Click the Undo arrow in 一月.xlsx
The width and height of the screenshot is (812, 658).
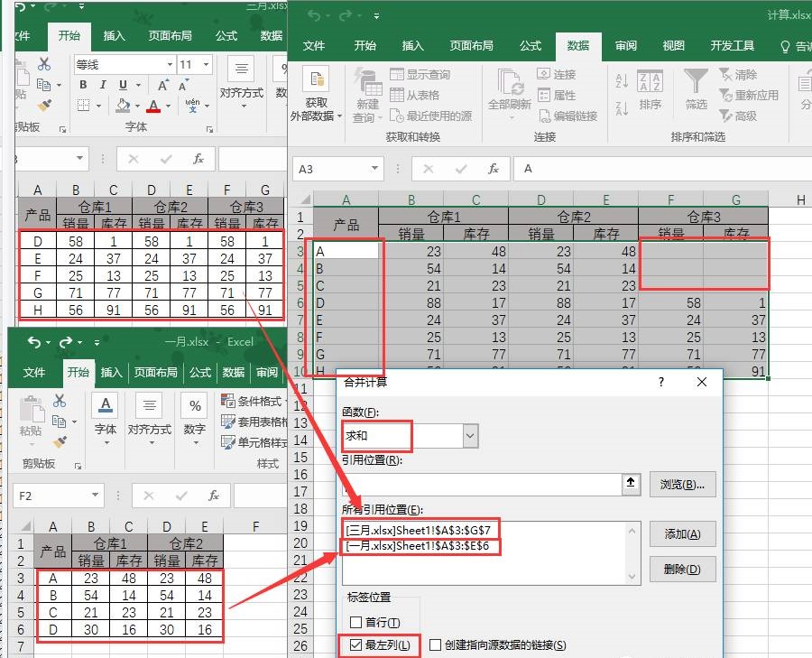[34, 342]
